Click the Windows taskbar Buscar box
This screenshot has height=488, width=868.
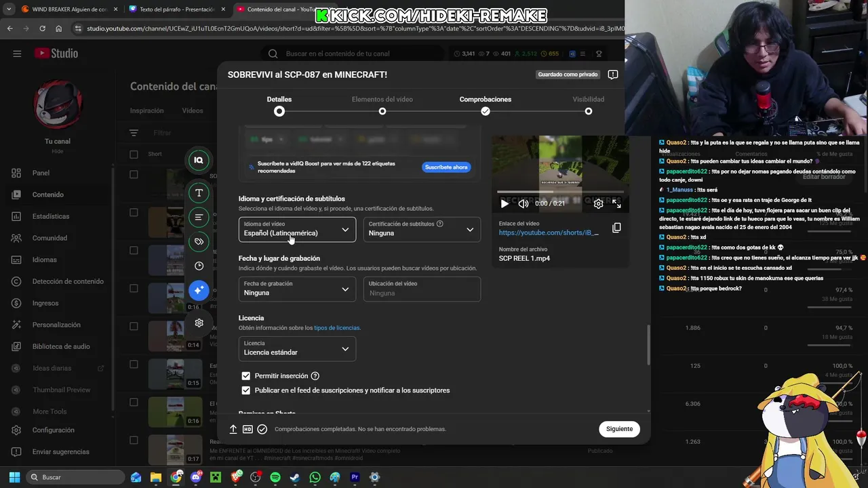pos(77,477)
